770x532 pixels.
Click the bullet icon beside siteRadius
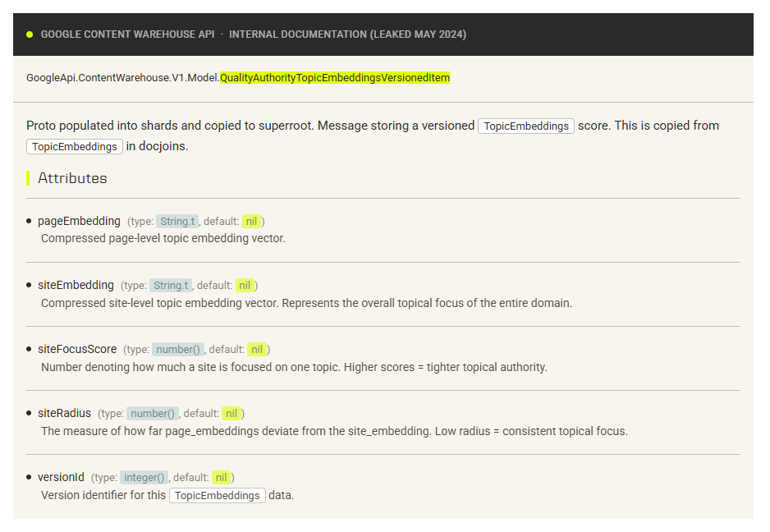(30, 413)
